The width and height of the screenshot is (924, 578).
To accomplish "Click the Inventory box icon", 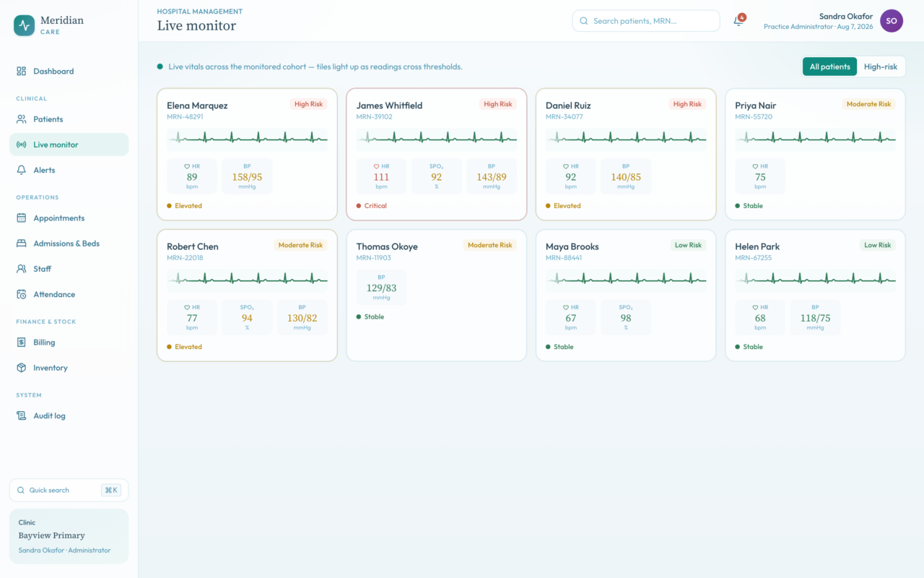I will (x=21, y=368).
